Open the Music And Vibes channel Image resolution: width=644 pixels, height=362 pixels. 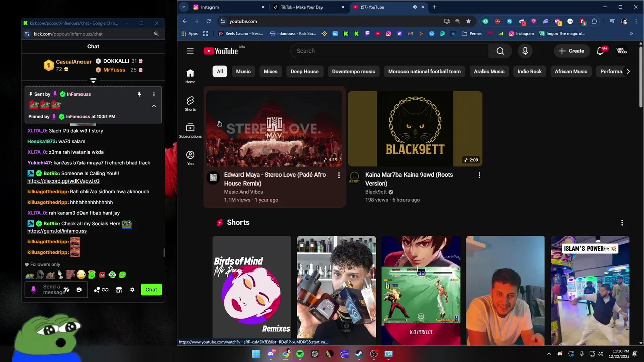(x=244, y=192)
